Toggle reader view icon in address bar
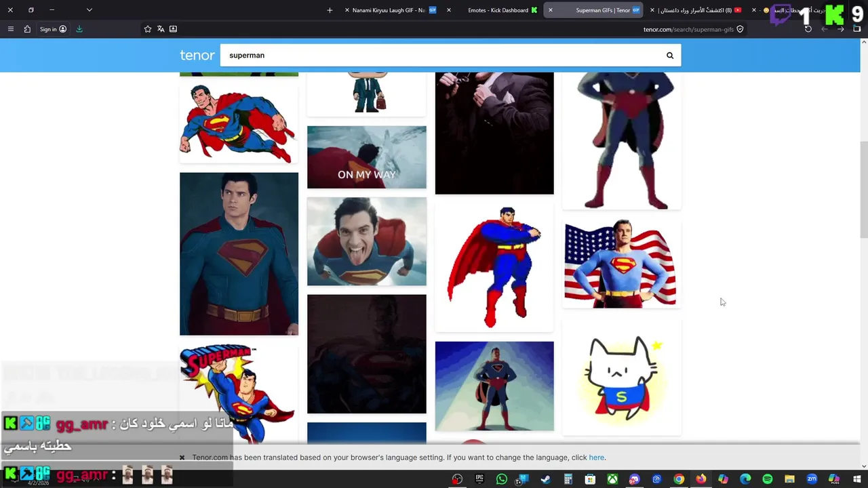Image resolution: width=868 pixels, height=488 pixels. click(174, 29)
